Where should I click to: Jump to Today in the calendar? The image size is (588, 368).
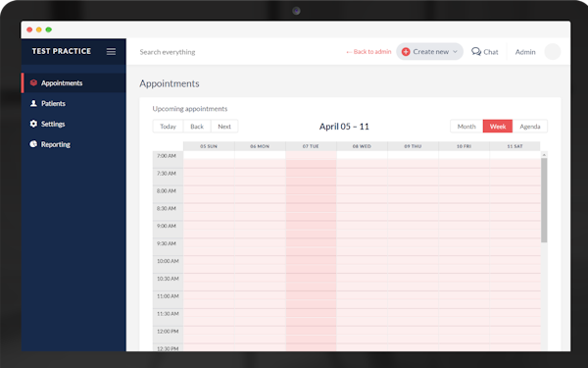coord(168,127)
